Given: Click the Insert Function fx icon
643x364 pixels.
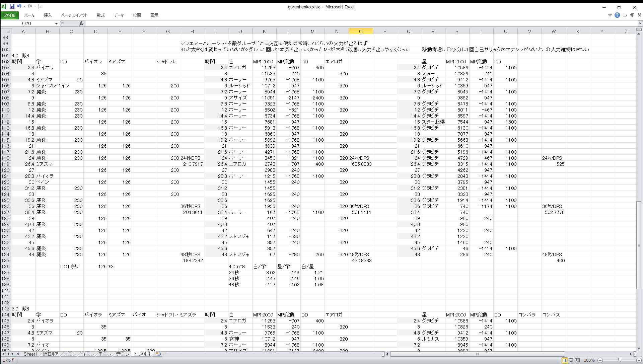Looking at the screenshot, I should pos(81,23).
